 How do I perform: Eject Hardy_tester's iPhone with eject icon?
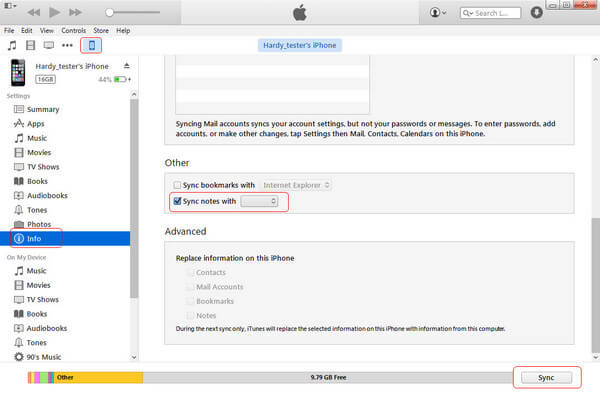coord(127,66)
